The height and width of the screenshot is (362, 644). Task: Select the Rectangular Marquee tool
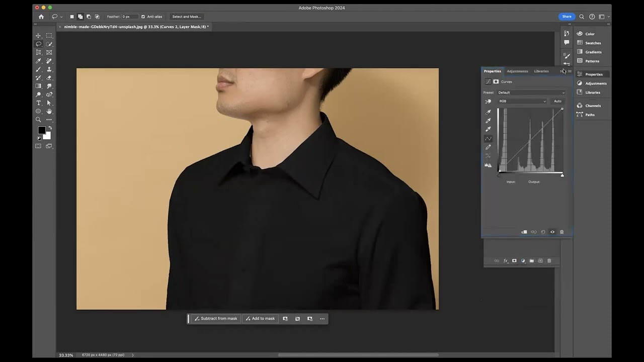49,36
